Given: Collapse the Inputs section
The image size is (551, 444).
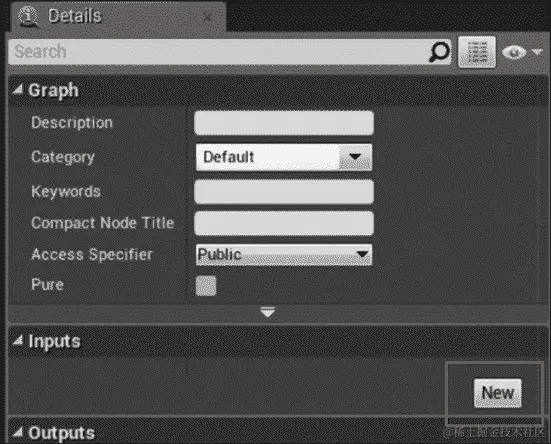Looking at the screenshot, I should click(x=17, y=340).
